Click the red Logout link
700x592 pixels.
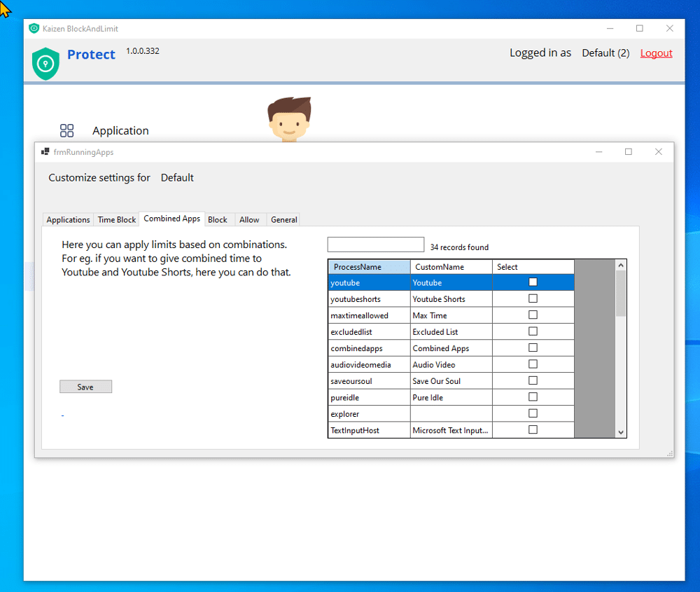pos(656,53)
